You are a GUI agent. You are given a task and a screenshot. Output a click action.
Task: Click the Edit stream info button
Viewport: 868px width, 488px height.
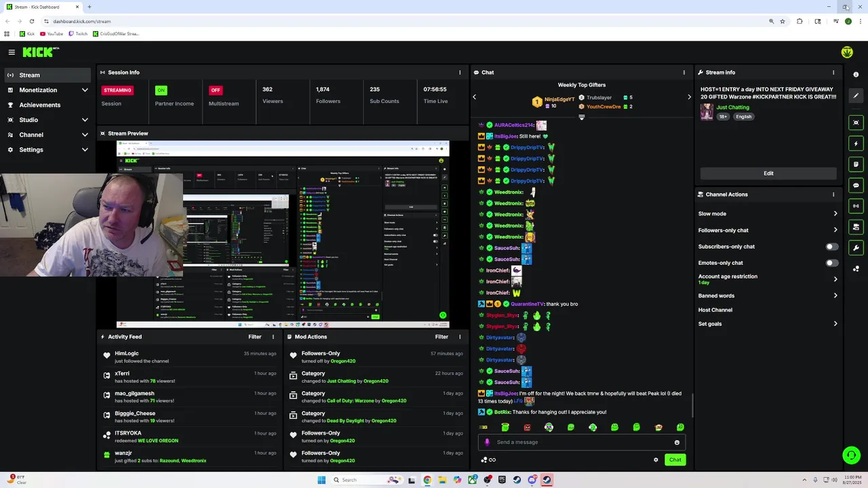(768, 174)
